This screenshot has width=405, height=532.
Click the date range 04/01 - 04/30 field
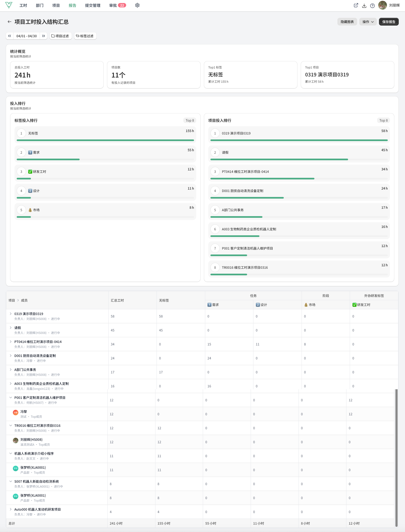pyautogui.click(x=27, y=36)
